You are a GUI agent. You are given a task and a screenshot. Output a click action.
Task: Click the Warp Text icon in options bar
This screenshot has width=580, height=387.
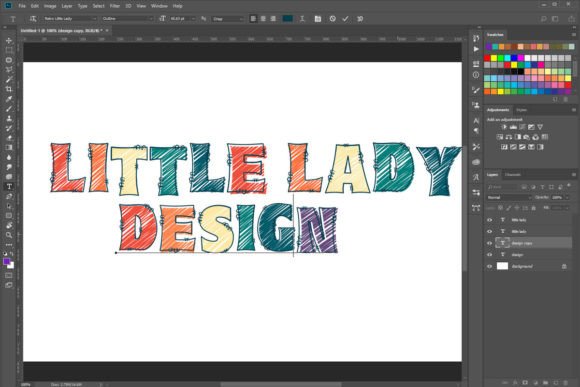[302, 18]
